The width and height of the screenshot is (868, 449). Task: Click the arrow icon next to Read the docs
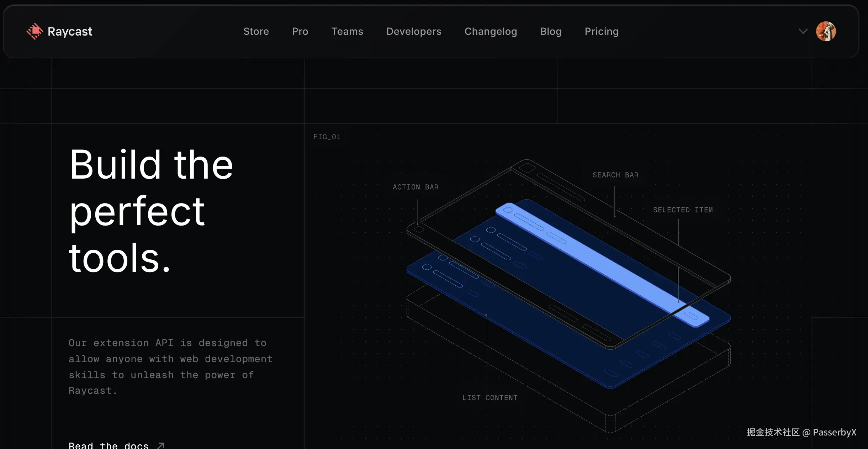(x=161, y=445)
